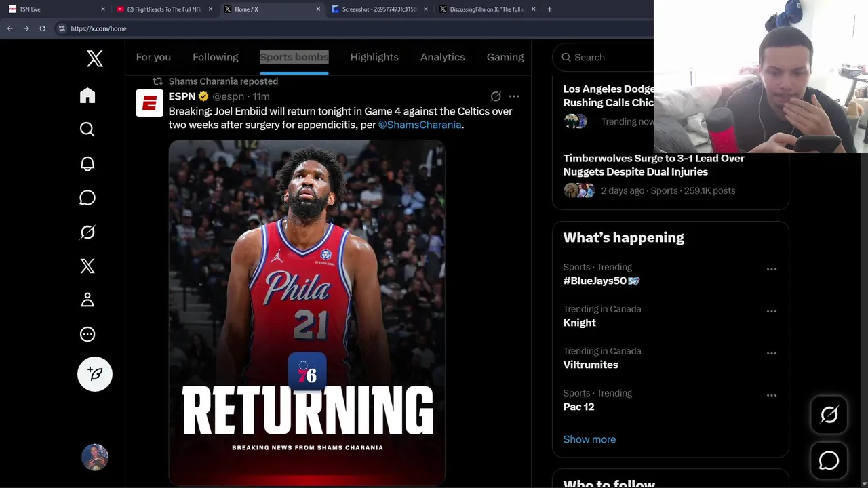Open options menu for Viltrumites trend
Viewport: 868px width, 488px height.
(x=772, y=353)
